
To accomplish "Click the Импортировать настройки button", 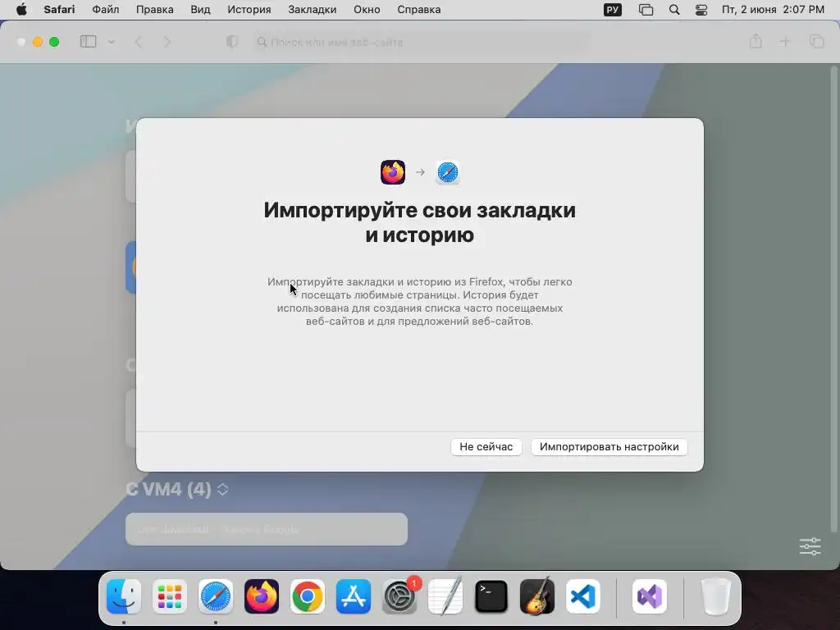I will point(609,447).
